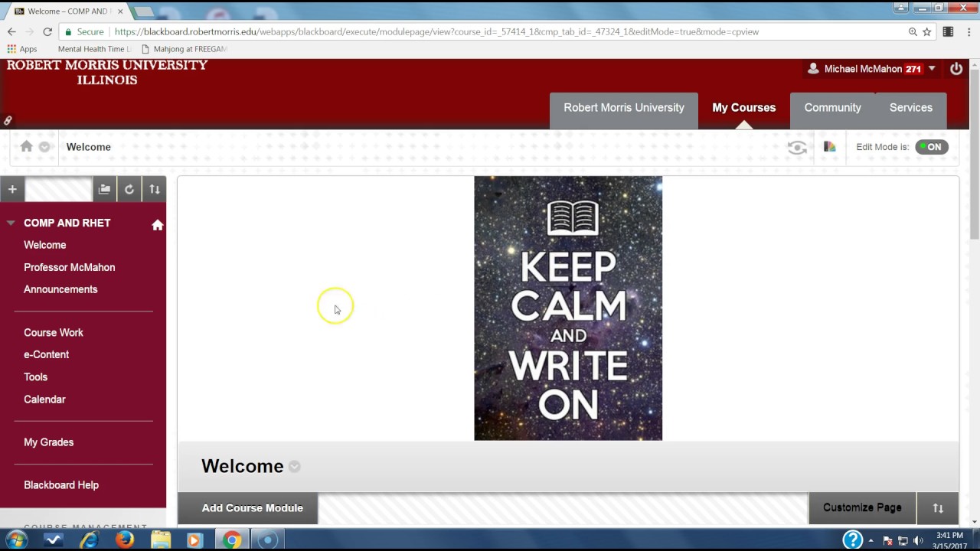Screen dimensions: 980x551
Task: Refresh the course menu
Action: pyautogui.click(x=129, y=189)
